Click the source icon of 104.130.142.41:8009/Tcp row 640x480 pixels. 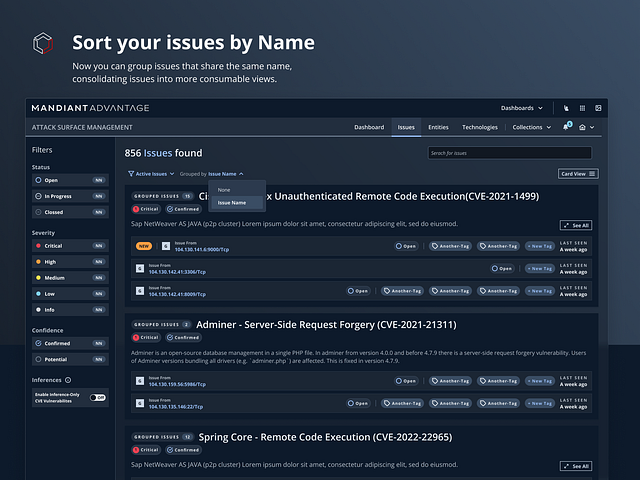140,291
